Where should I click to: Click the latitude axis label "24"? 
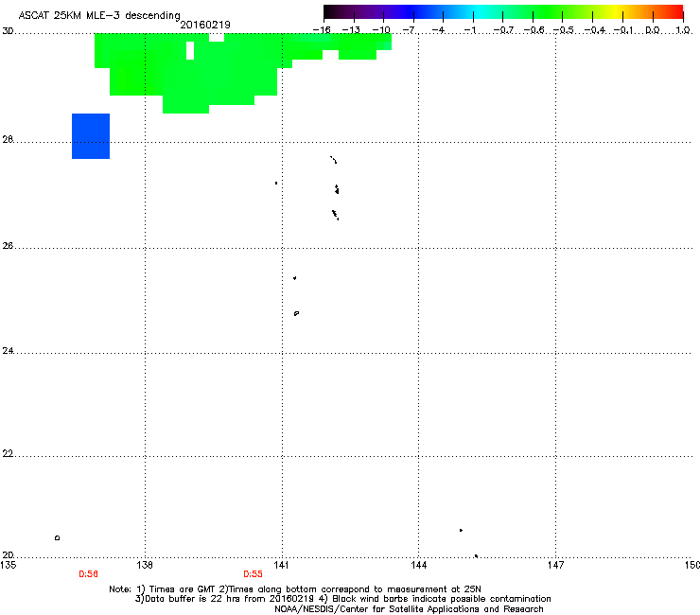coord(8,351)
